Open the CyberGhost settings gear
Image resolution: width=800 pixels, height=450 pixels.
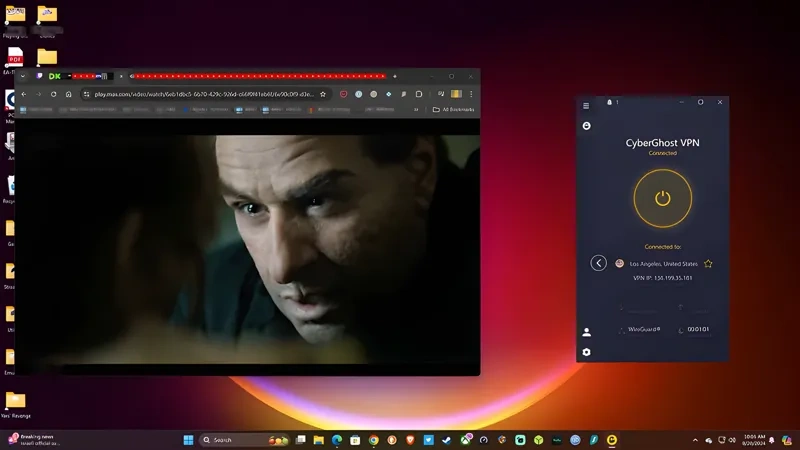[x=587, y=352]
